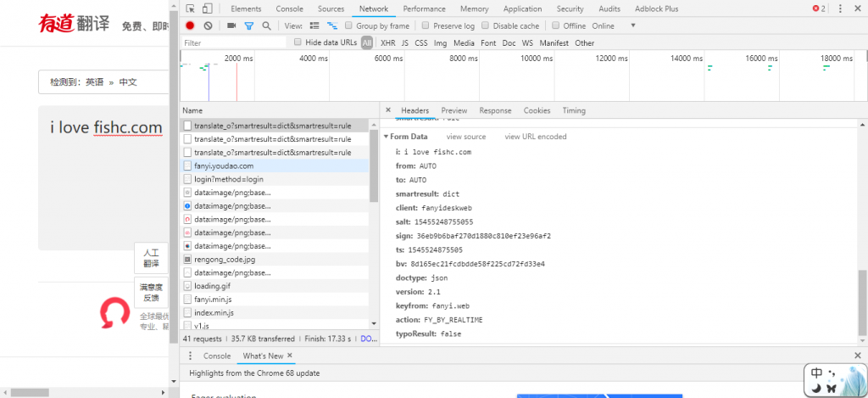Select fanyi.youdao.com request row
The image size is (868, 398).
(275, 165)
